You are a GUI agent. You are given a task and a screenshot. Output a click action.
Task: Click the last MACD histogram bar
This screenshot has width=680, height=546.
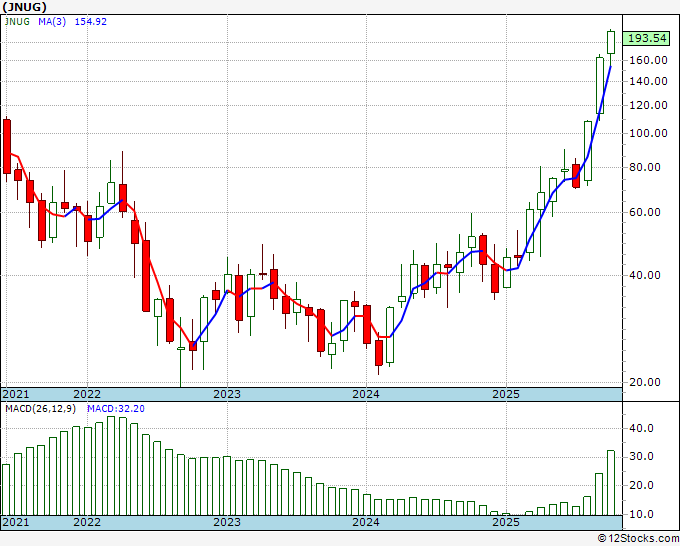612,482
